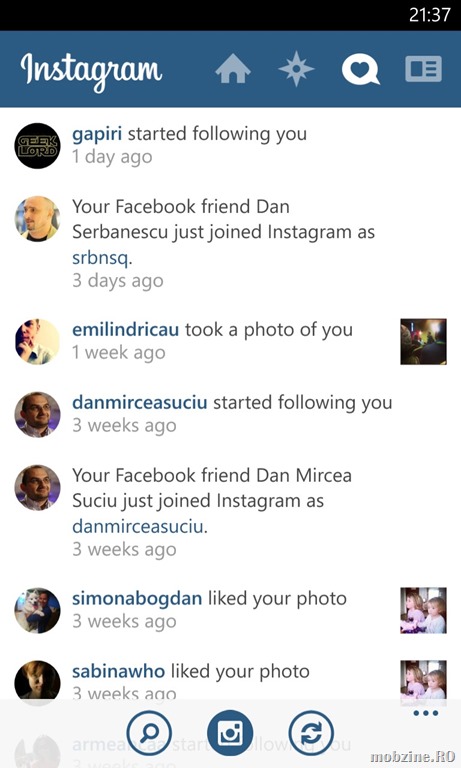Open the gapiri username link

[x=97, y=134]
